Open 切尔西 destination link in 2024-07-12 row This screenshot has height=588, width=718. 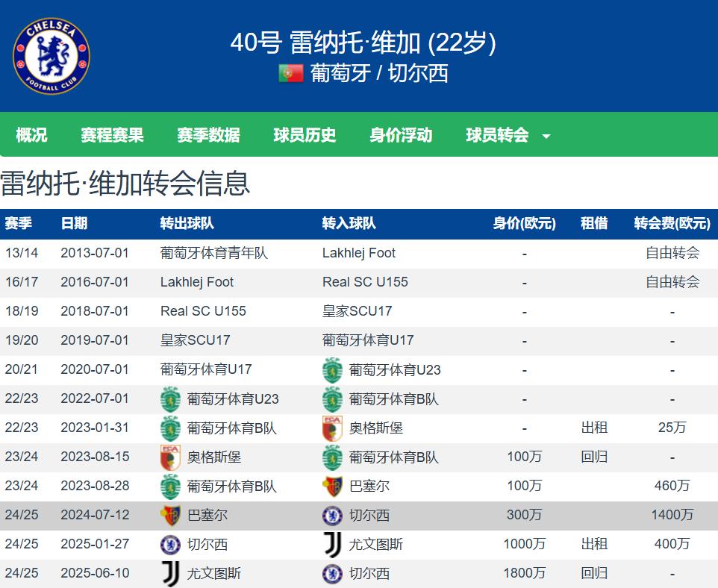click(x=369, y=516)
